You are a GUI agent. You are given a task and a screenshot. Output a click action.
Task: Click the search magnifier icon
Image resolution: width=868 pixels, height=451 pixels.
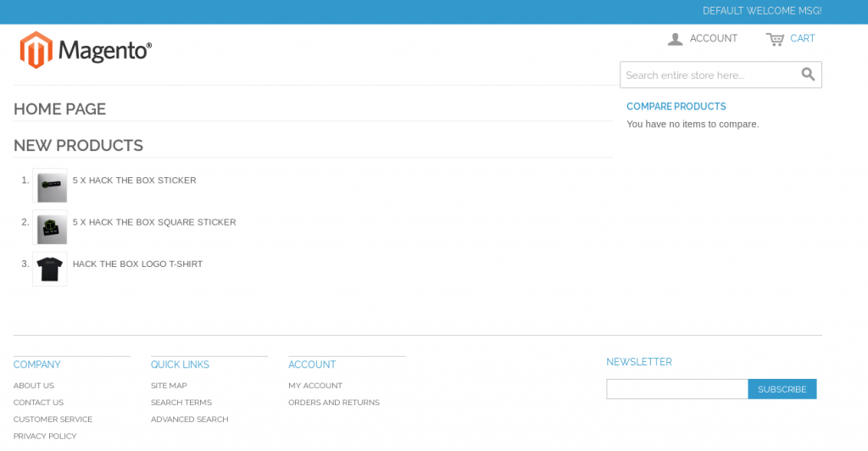[808, 74]
